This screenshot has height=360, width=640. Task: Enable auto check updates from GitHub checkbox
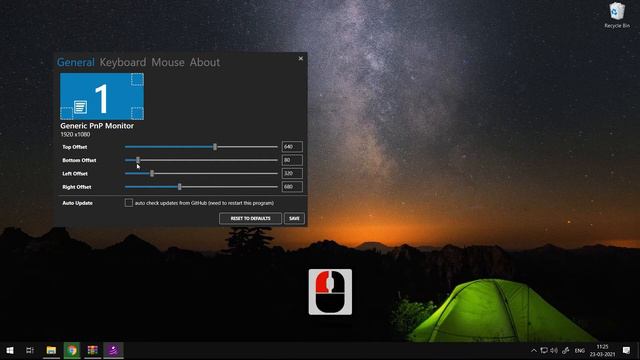click(129, 203)
